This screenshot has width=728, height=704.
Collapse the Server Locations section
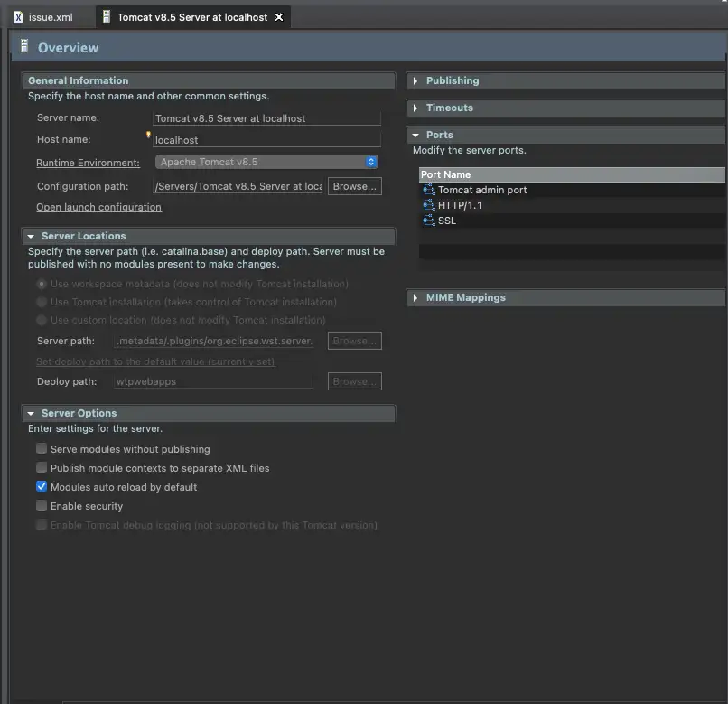coord(31,237)
